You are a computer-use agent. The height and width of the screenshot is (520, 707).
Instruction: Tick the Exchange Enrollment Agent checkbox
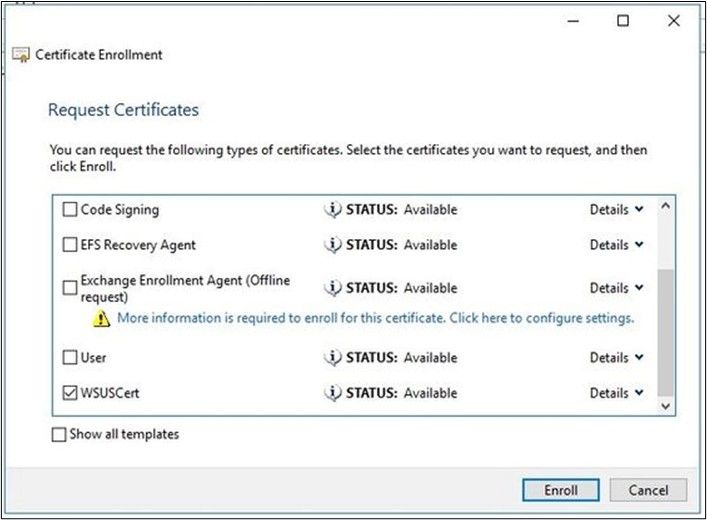point(70,288)
